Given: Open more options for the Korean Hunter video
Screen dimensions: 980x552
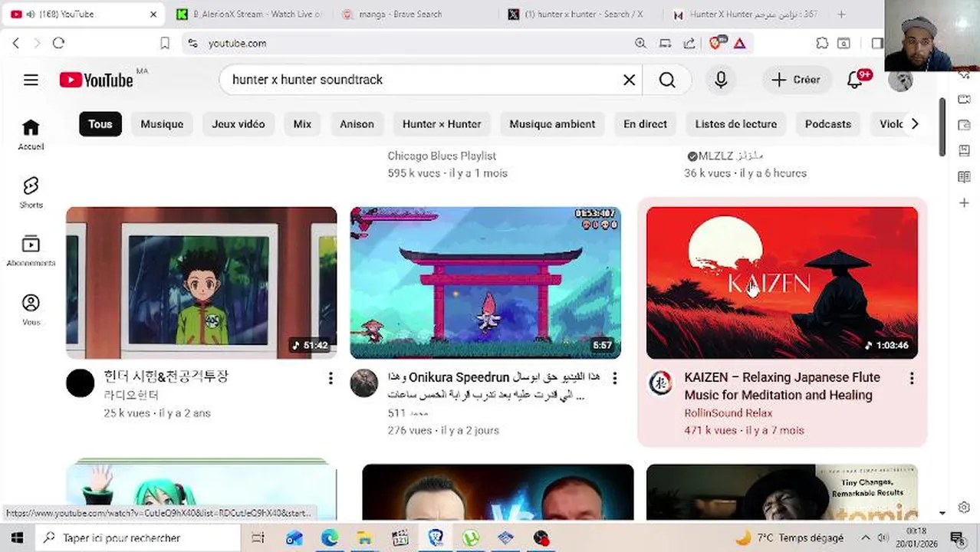Looking at the screenshot, I should [x=331, y=378].
